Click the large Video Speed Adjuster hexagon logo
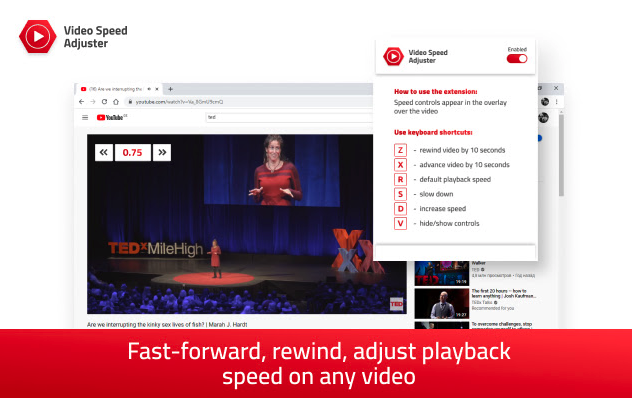The width and height of the screenshot is (632, 398). coord(37,37)
